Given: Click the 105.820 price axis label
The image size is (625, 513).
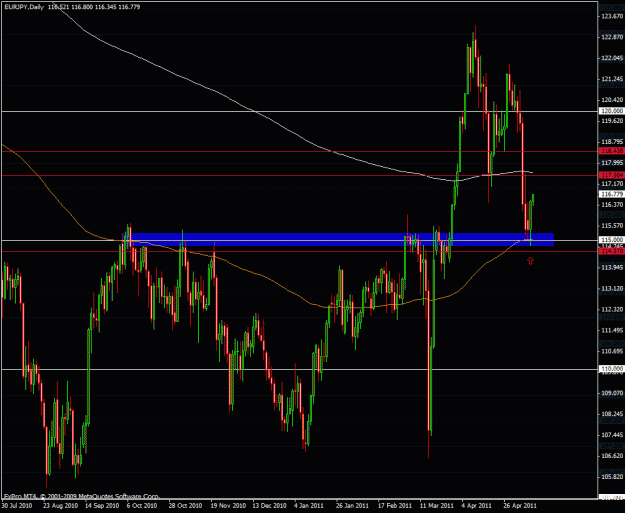Looking at the screenshot, I should point(612,477).
